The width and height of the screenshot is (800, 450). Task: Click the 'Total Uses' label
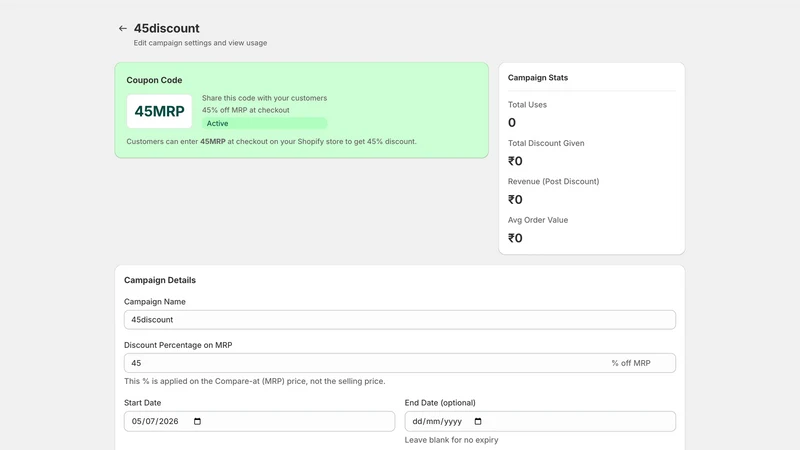tap(527, 105)
